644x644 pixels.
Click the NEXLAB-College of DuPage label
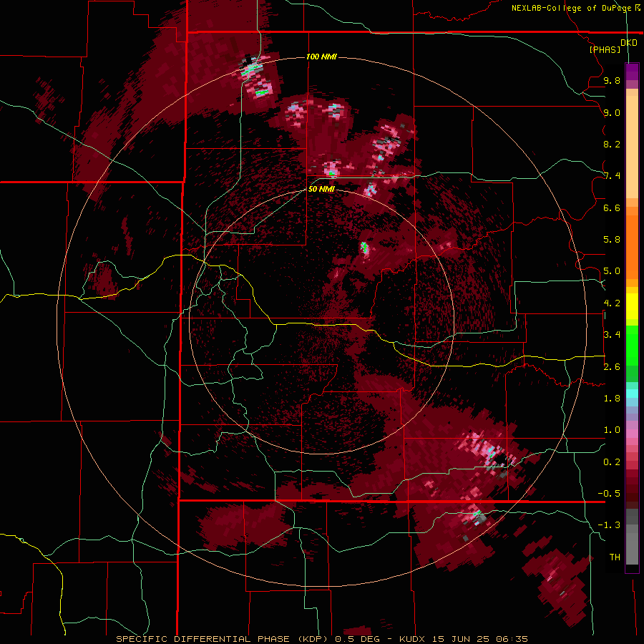[571, 8]
